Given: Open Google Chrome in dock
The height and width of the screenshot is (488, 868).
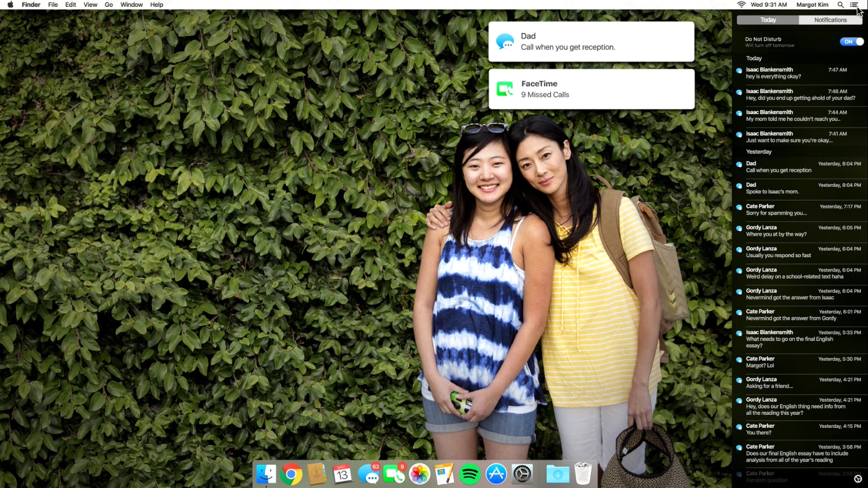Looking at the screenshot, I should pyautogui.click(x=291, y=474).
